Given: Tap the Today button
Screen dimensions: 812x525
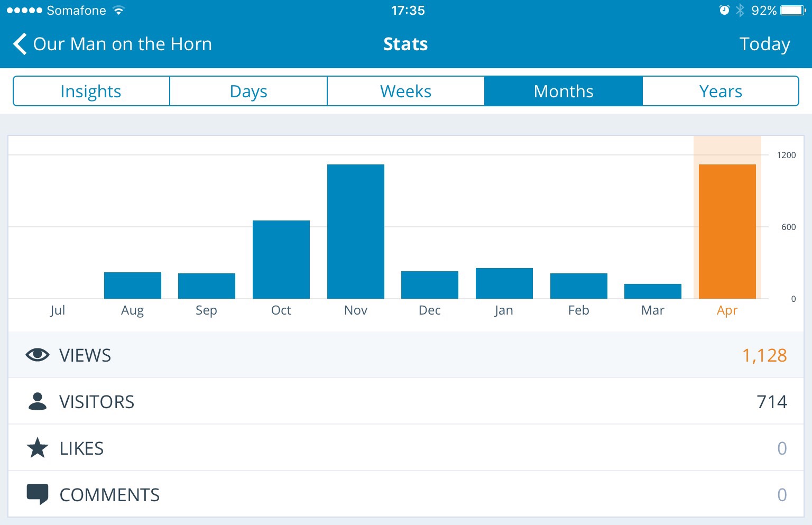Looking at the screenshot, I should coord(764,44).
